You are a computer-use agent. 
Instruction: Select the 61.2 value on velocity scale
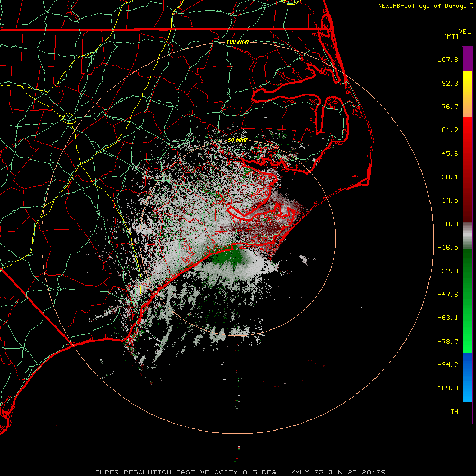coord(450,130)
